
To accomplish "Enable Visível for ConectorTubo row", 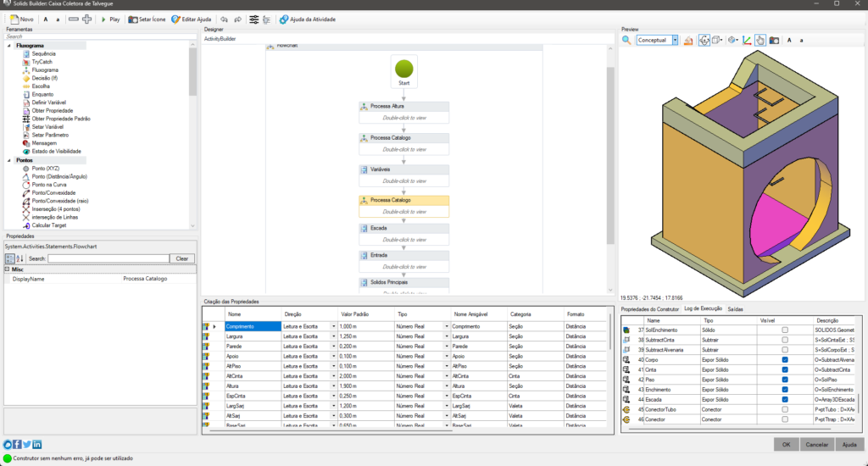I will coord(784,409).
